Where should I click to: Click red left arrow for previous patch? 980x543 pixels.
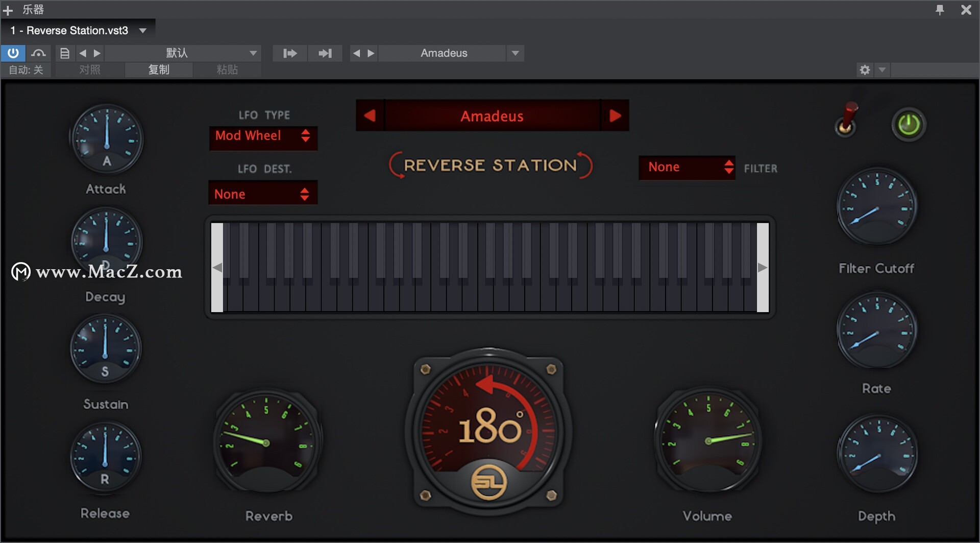(370, 115)
